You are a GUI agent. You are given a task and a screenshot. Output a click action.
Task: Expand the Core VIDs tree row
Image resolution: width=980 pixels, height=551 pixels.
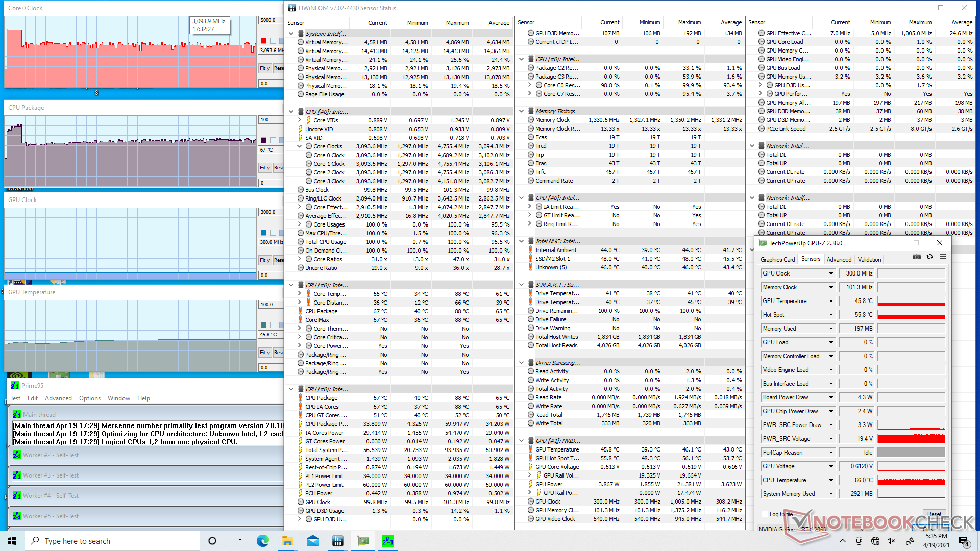pyautogui.click(x=300, y=120)
